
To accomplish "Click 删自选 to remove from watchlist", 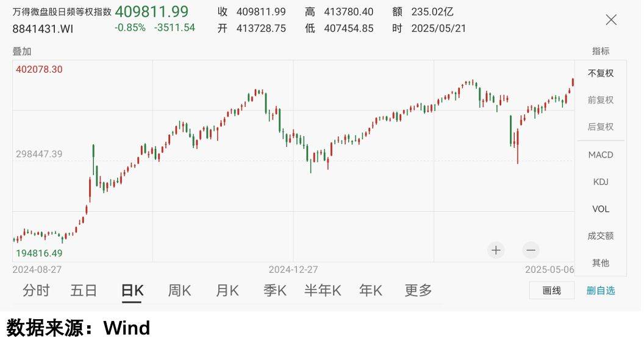I will [x=601, y=291].
